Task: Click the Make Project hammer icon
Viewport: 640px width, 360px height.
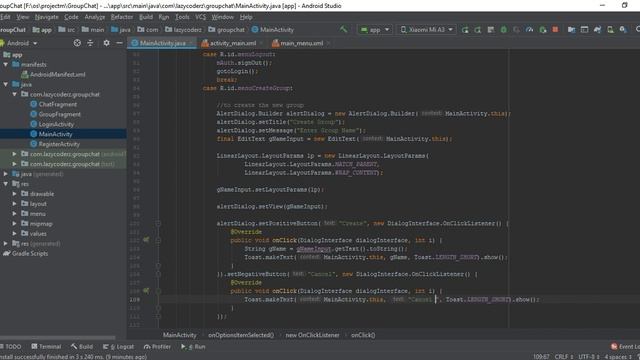Action: (343, 29)
